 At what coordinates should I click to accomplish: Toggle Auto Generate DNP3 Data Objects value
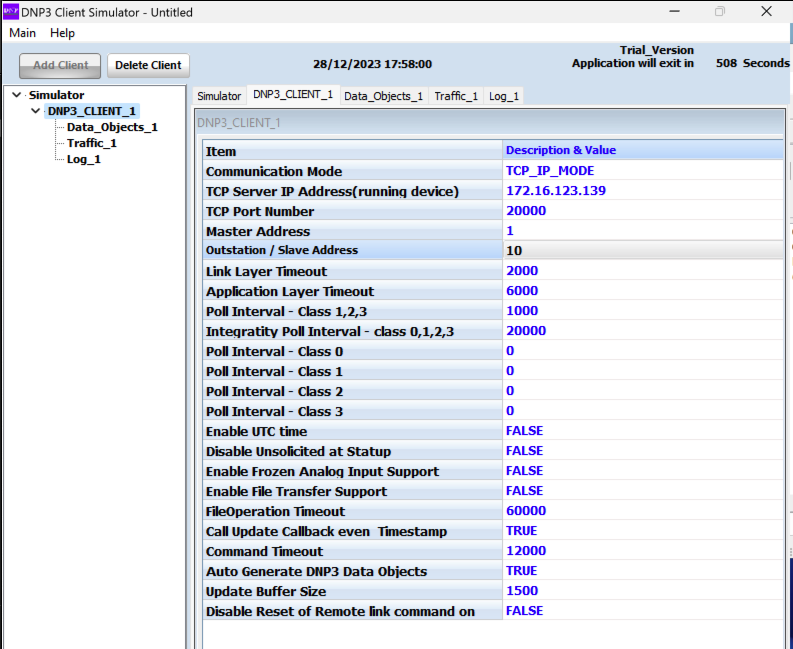[521, 571]
